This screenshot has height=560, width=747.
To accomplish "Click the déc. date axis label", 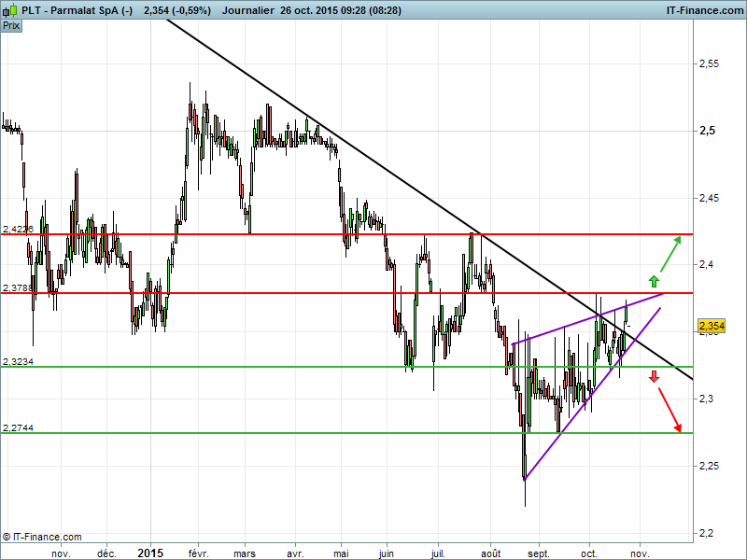I will pos(106,553).
